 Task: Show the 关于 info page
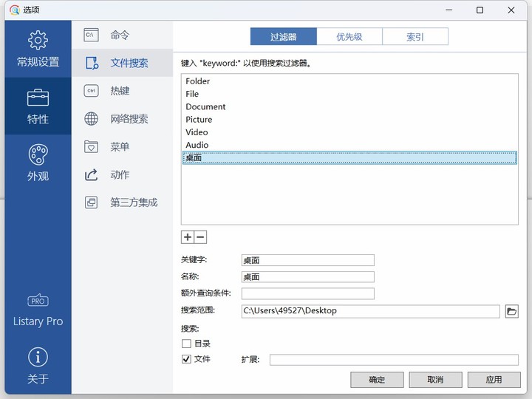tap(38, 366)
